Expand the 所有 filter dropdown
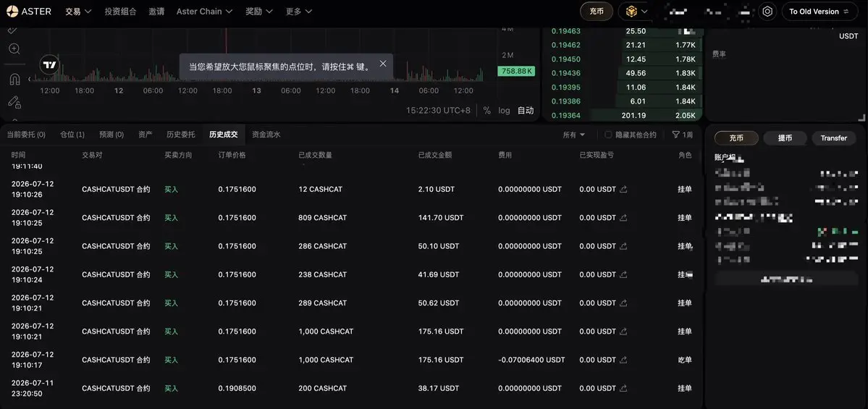The height and width of the screenshot is (409, 868). (x=574, y=135)
